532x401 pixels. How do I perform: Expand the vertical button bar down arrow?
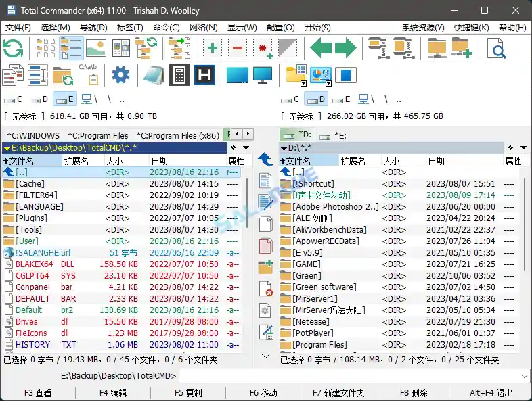265,356
